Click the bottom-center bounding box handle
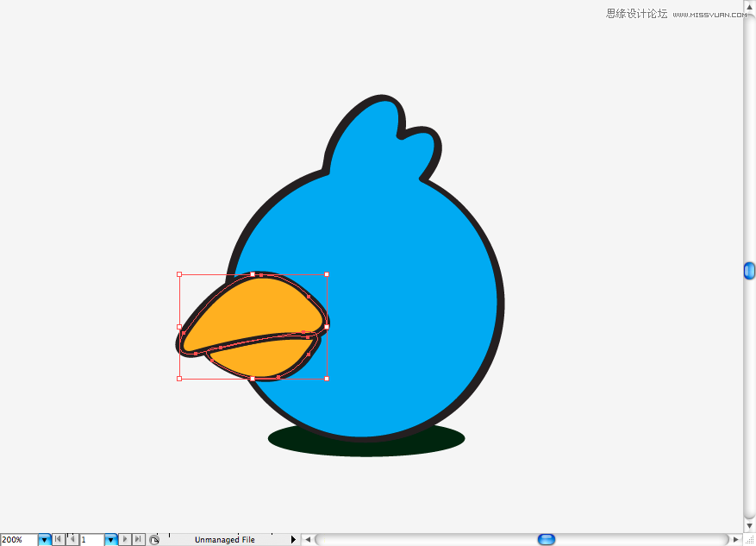 click(253, 380)
